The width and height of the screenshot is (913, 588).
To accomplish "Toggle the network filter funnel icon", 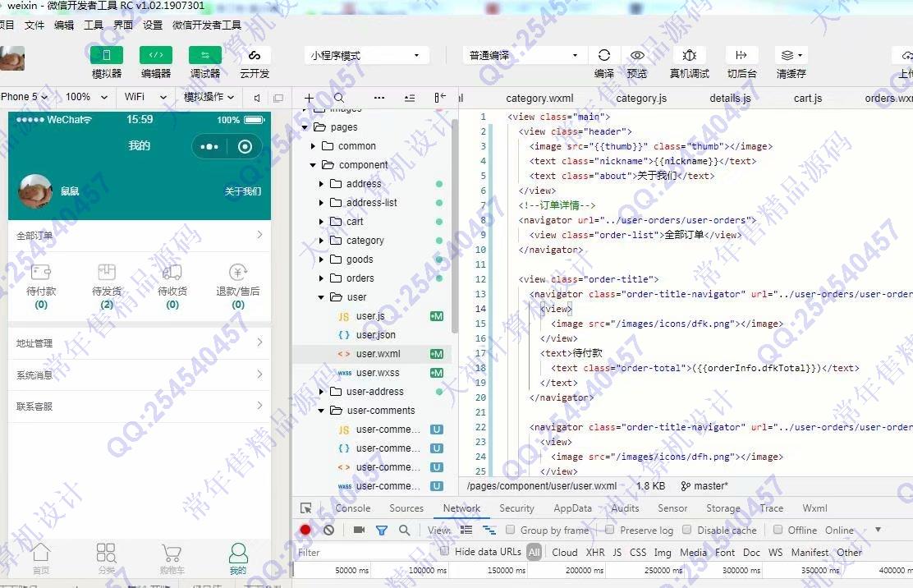I will click(x=382, y=531).
